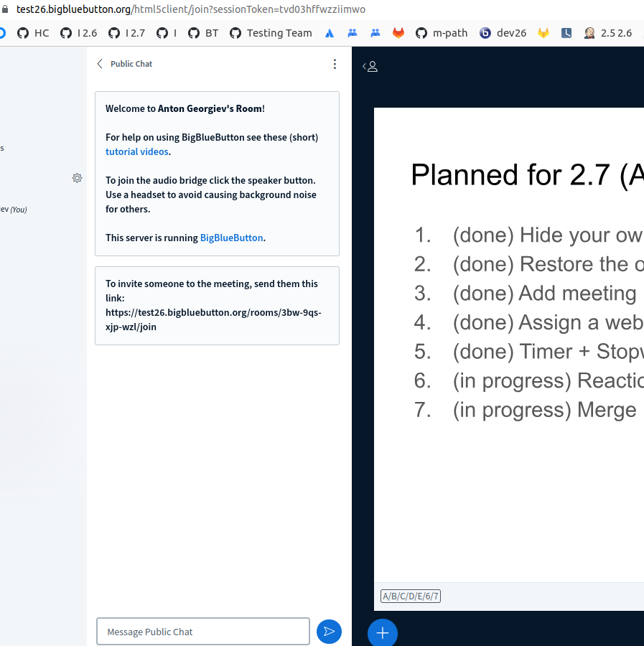Click the tutorial videos link

[x=137, y=151]
